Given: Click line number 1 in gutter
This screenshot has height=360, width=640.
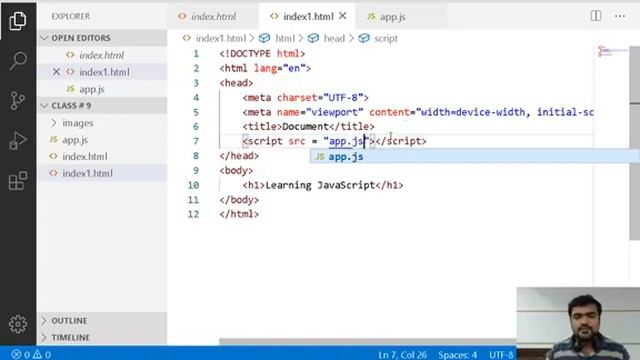Looking at the screenshot, I should click(x=196, y=53).
